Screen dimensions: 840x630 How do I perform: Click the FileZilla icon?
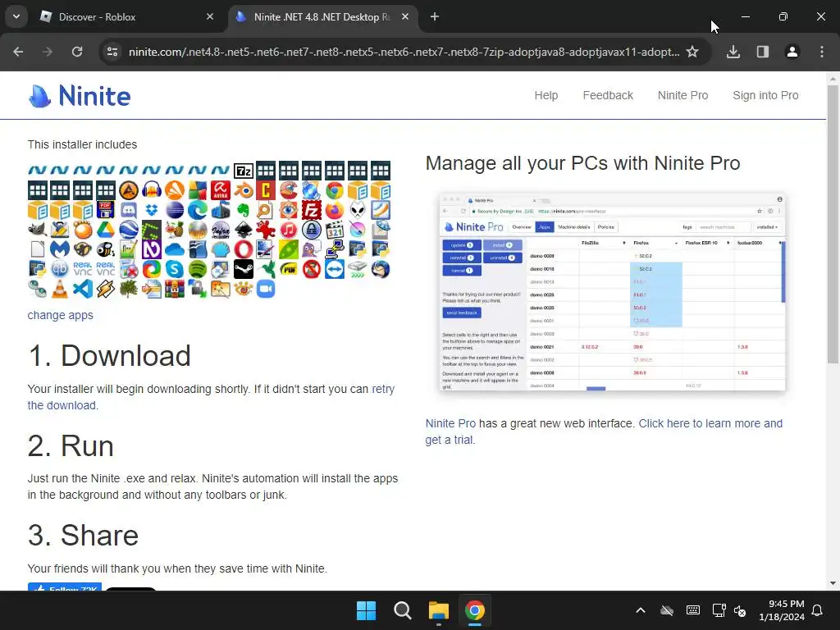[311, 210]
